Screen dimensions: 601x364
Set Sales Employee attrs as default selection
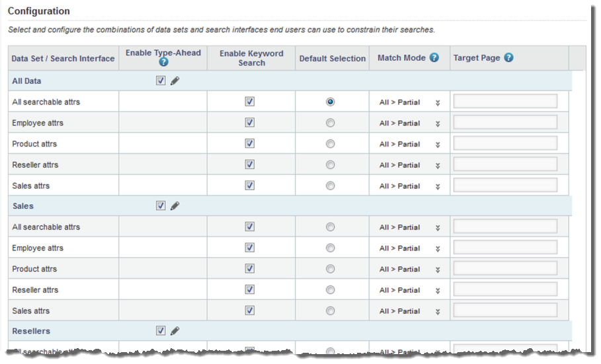tap(330, 248)
